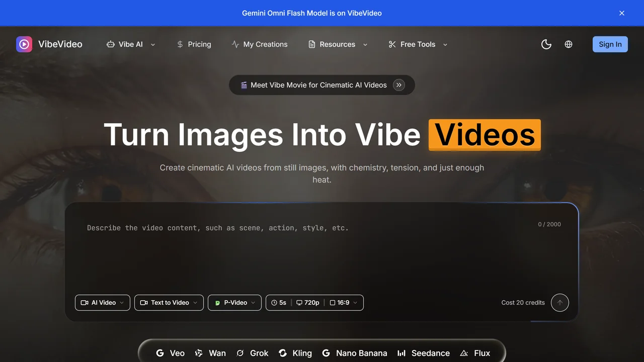Open the language globe icon
Viewport: 644px width, 362px height.
coord(569,44)
